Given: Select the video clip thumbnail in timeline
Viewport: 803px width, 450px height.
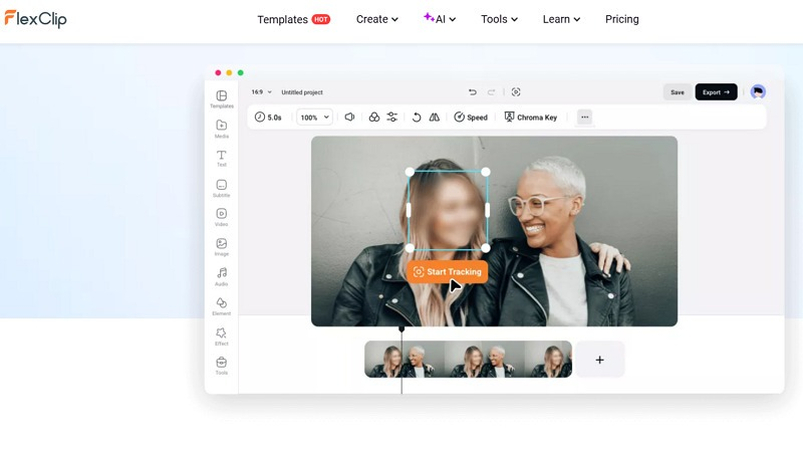Looking at the screenshot, I should pyautogui.click(x=468, y=359).
